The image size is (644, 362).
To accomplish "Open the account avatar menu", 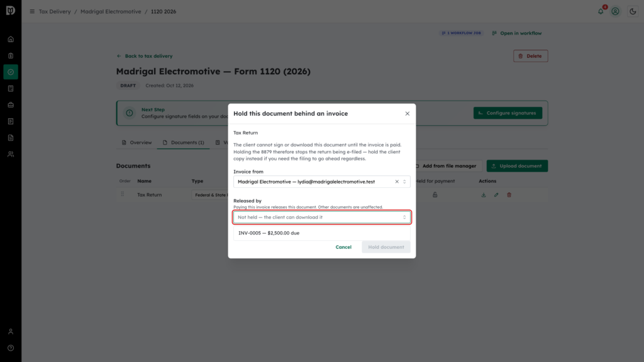I will pos(615,11).
